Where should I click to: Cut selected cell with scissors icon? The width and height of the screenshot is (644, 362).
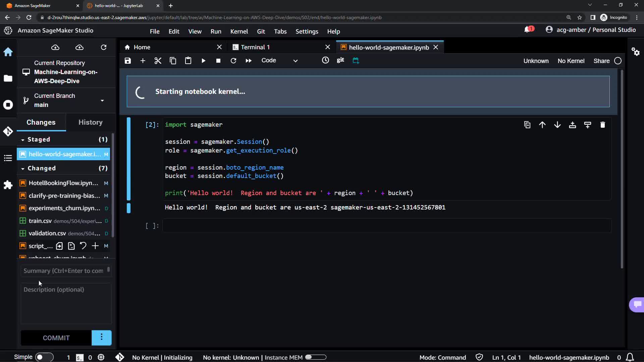158,61
